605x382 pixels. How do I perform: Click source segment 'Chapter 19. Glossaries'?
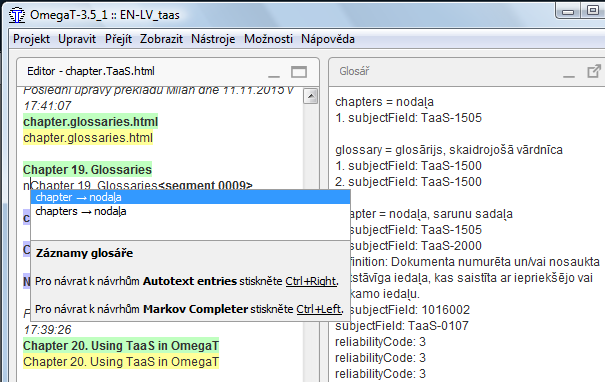click(x=87, y=170)
